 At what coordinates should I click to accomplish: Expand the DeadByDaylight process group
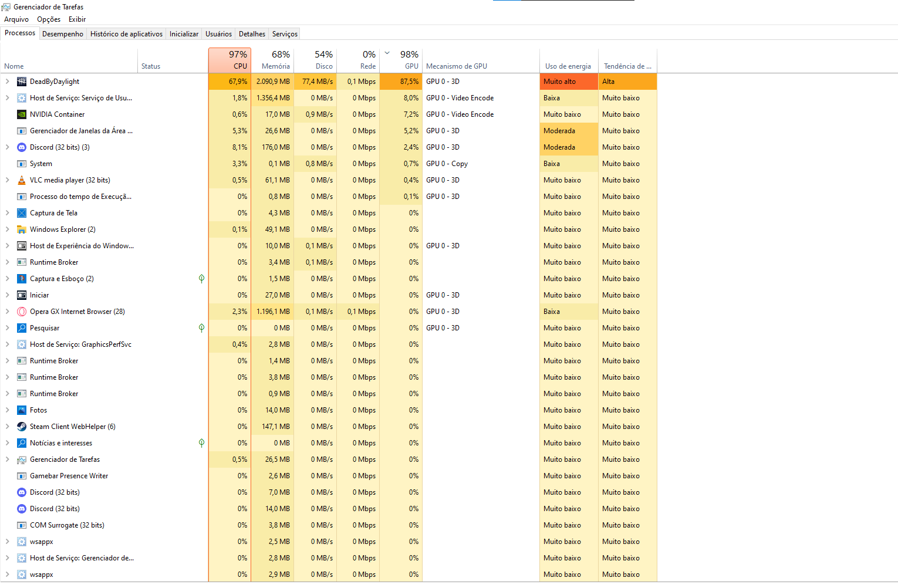click(x=7, y=82)
